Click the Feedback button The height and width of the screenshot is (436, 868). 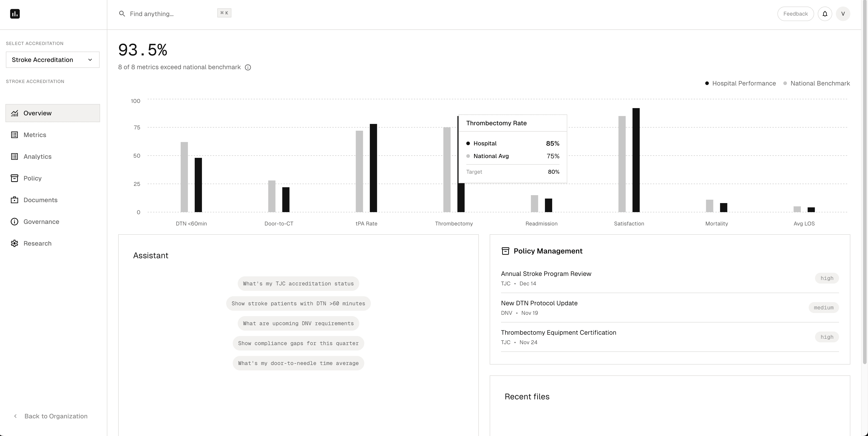point(795,14)
